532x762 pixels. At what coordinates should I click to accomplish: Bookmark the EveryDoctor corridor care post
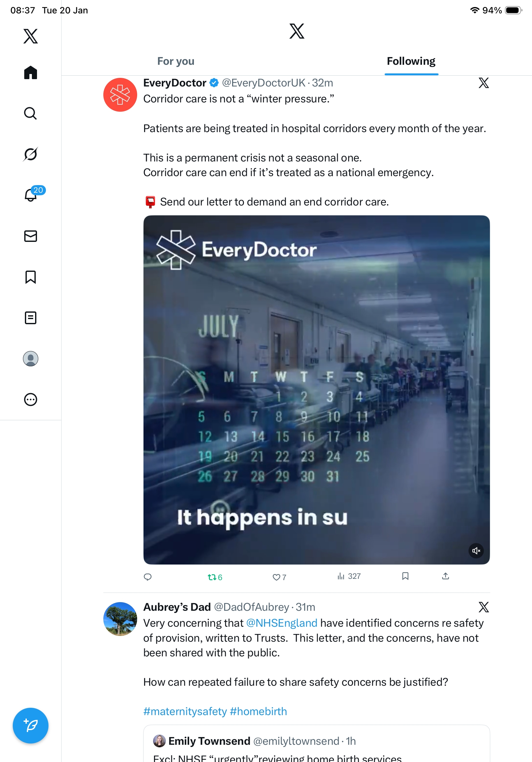point(405,576)
